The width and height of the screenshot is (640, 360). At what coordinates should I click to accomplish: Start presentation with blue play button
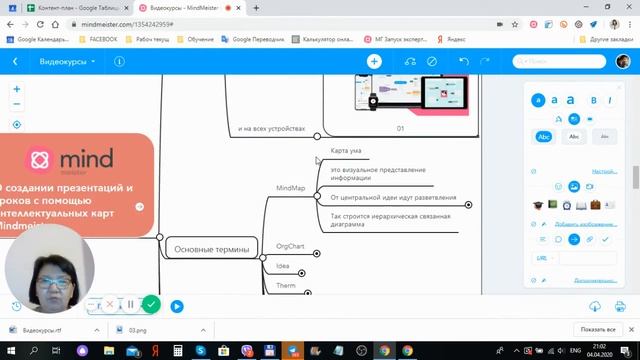point(177,306)
